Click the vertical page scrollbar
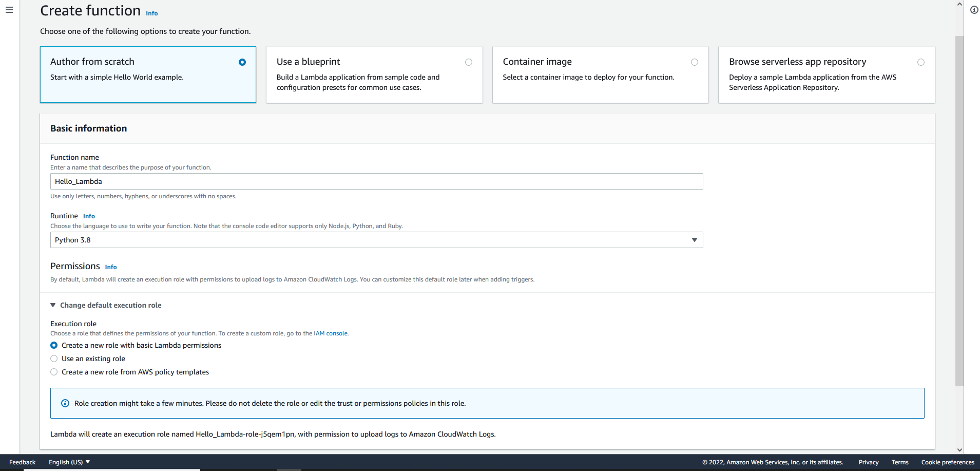 point(959,211)
